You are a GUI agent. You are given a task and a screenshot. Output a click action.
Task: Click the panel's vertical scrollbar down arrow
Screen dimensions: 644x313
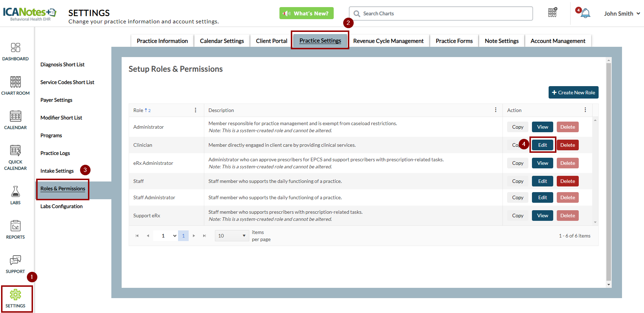tap(609, 285)
